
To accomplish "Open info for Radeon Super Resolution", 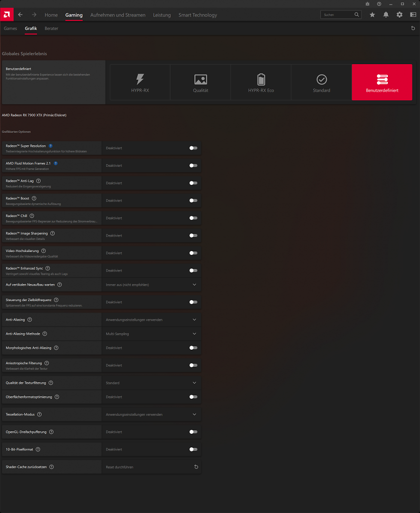I will point(51,146).
